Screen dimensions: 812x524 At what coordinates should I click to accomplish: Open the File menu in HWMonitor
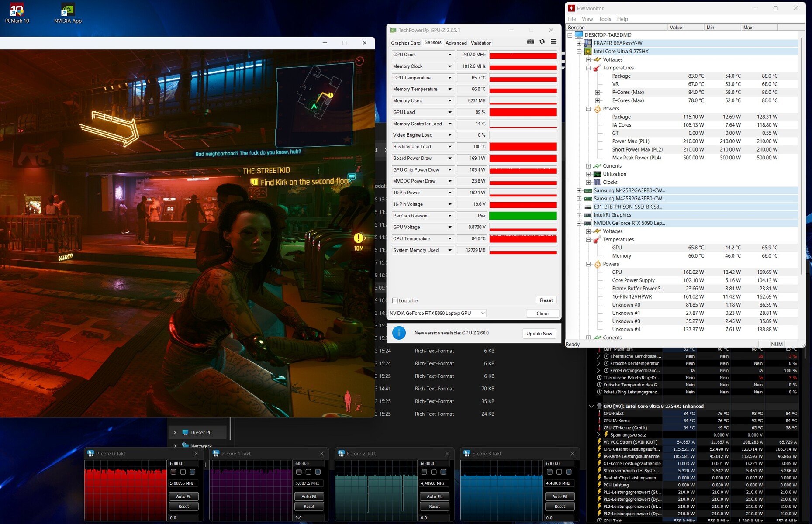click(572, 19)
